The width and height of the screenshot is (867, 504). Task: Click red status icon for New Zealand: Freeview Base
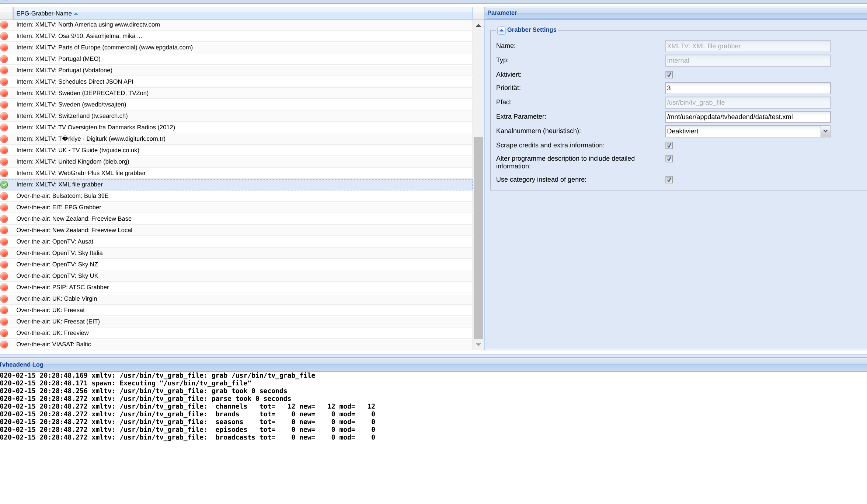coord(4,219)
